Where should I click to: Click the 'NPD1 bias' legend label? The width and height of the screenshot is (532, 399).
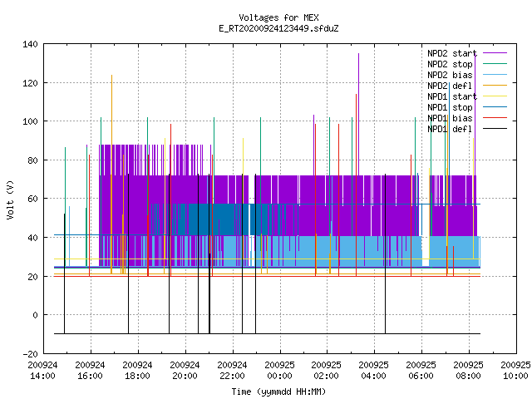[x=450, y=118]
